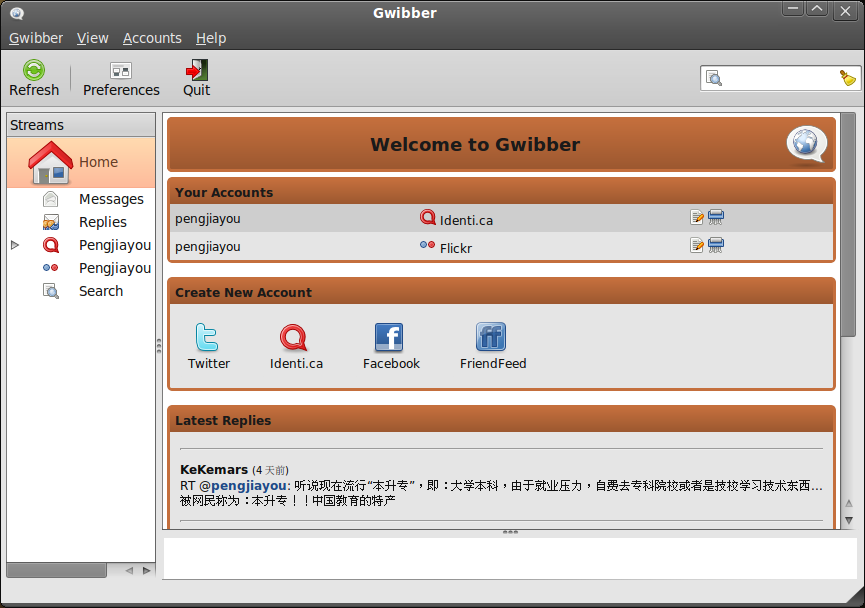
Task: Click the pengjiayou name in the Identi.ca row
Action: pyautogui.click(x=207, y=219)
